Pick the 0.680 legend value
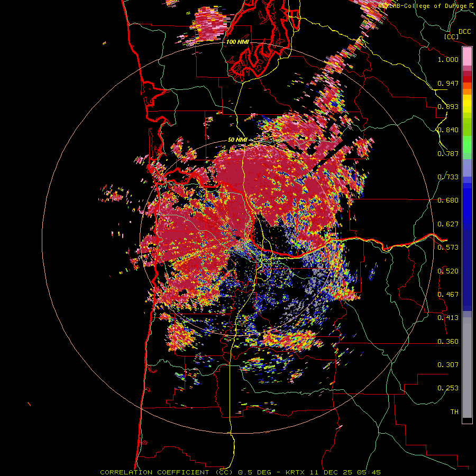This screenshot has width=476, height=476. point(448,200)
